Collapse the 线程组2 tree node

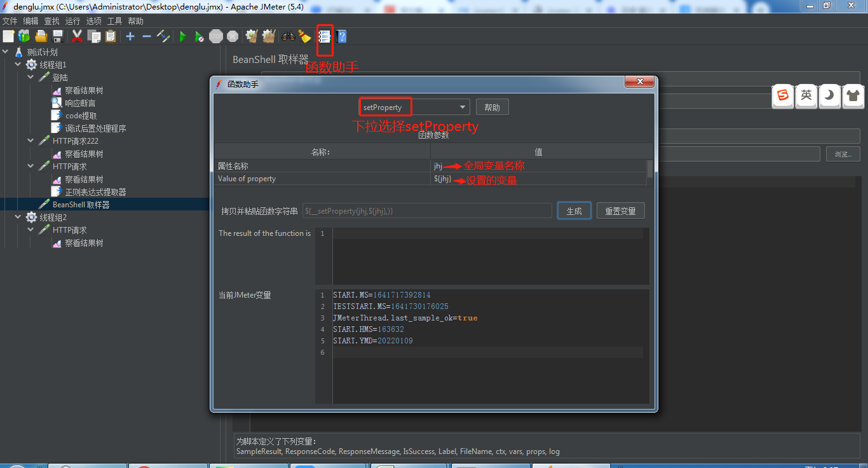[18, 217]
